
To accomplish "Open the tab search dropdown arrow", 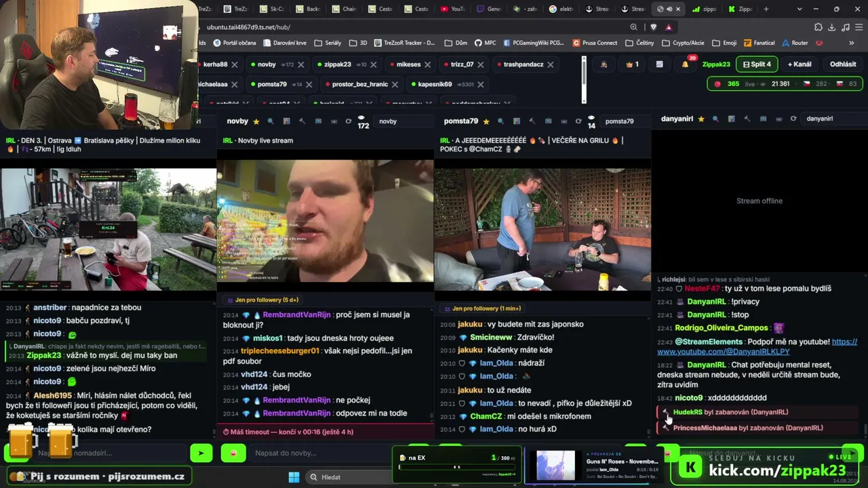I will point(800,9).
